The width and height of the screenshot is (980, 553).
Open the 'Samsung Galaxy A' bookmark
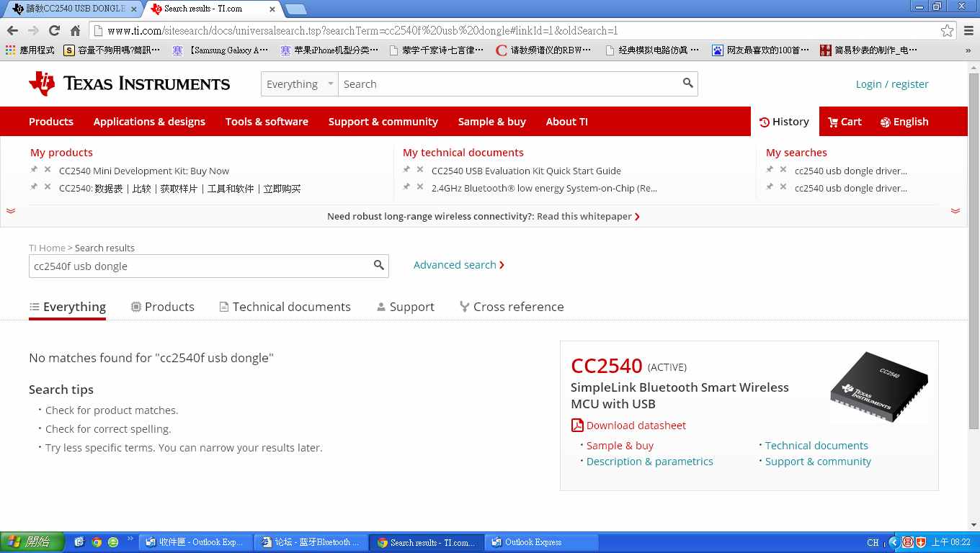point(221,50)
